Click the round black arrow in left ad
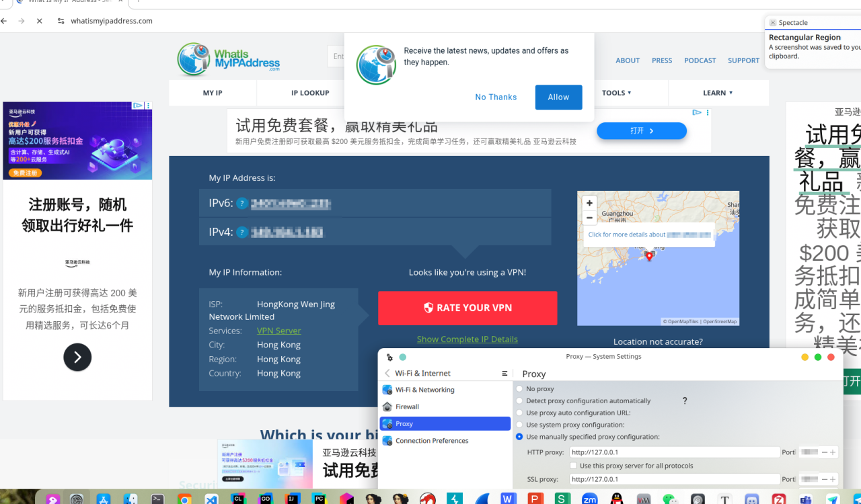The image size is (861, 504). point(77,358)
